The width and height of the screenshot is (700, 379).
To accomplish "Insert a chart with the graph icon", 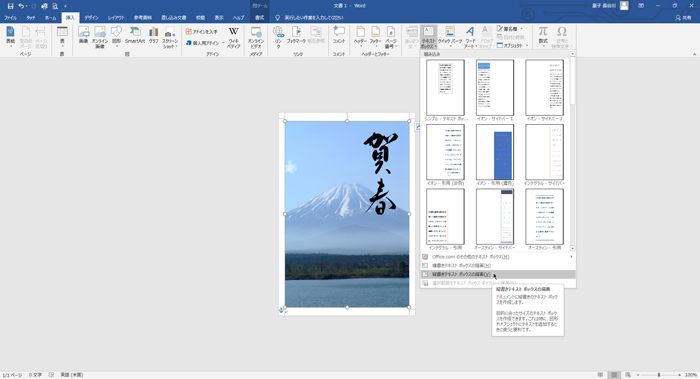I will point(154,36).
